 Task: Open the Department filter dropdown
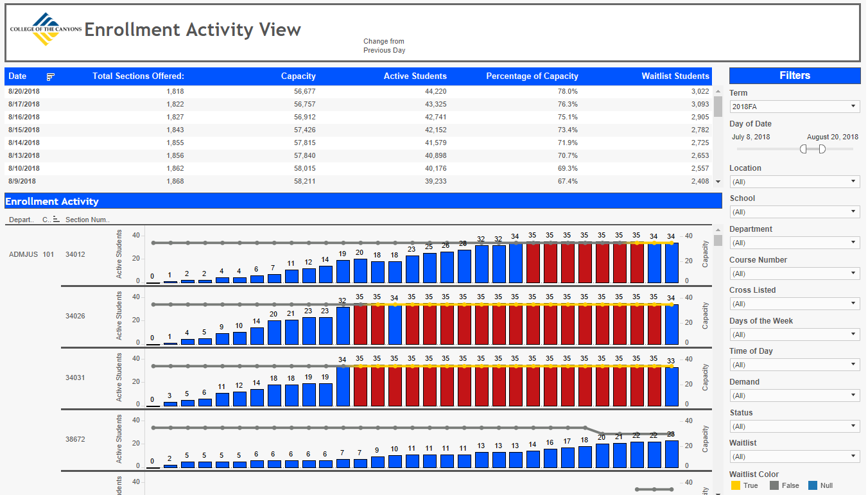coord(794,243)
